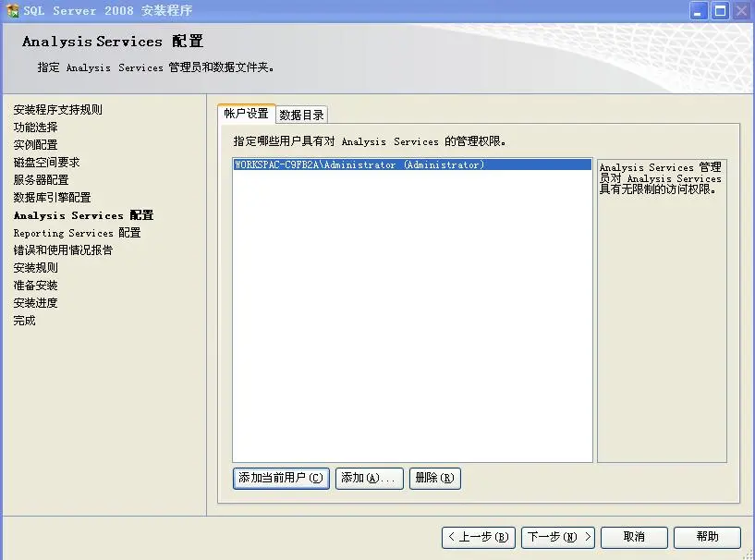Click the 错误和使用情况报告 step in the sidebar
Screen dimensions: 755x560
click(x=63, y=250)
